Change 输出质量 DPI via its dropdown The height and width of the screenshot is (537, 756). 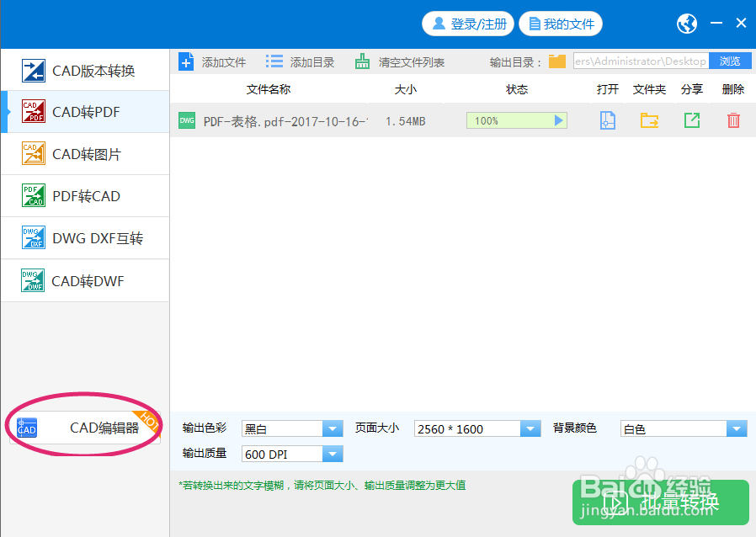tap(333, 454)
